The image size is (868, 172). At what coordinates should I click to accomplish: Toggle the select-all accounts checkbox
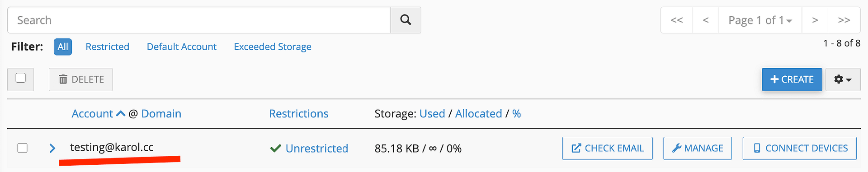20,78
